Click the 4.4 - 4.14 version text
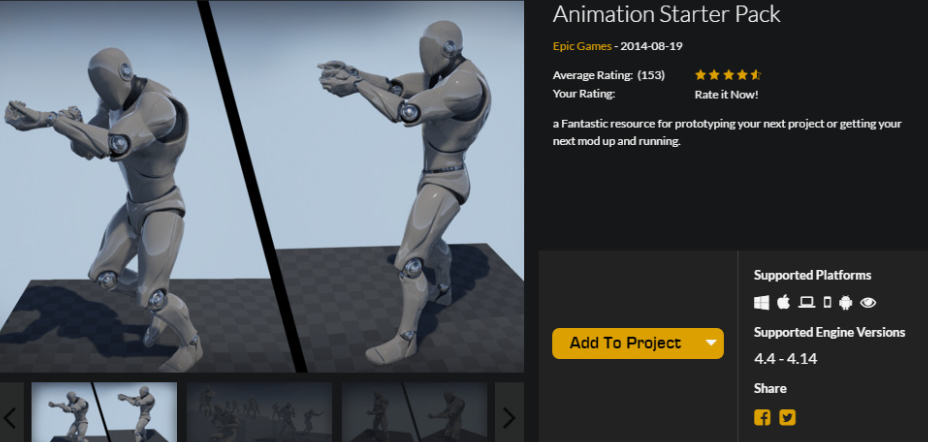The width and height of the screenshot is (928, 442). coord(785,359)
